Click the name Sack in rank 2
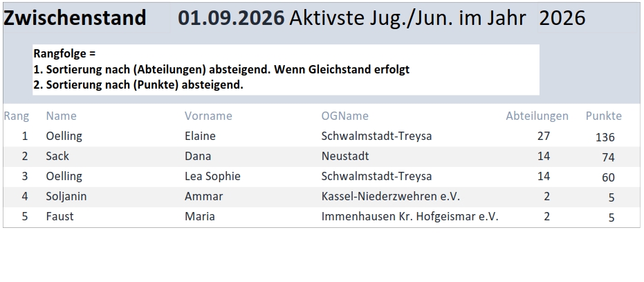 pyautogui.click(x=57, y=156)
